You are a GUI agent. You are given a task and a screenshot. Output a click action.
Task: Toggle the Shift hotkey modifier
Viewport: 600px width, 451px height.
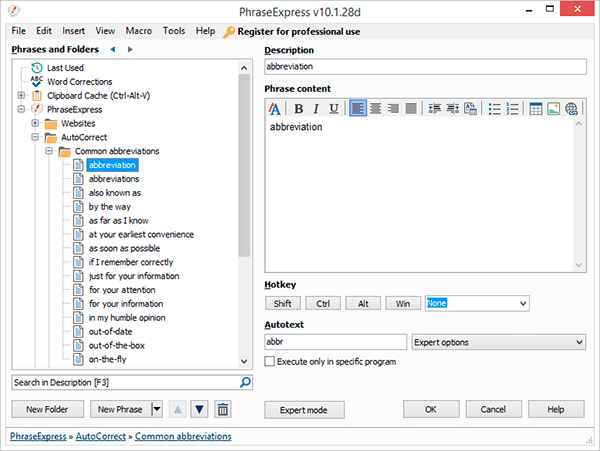tap(282, 303)
